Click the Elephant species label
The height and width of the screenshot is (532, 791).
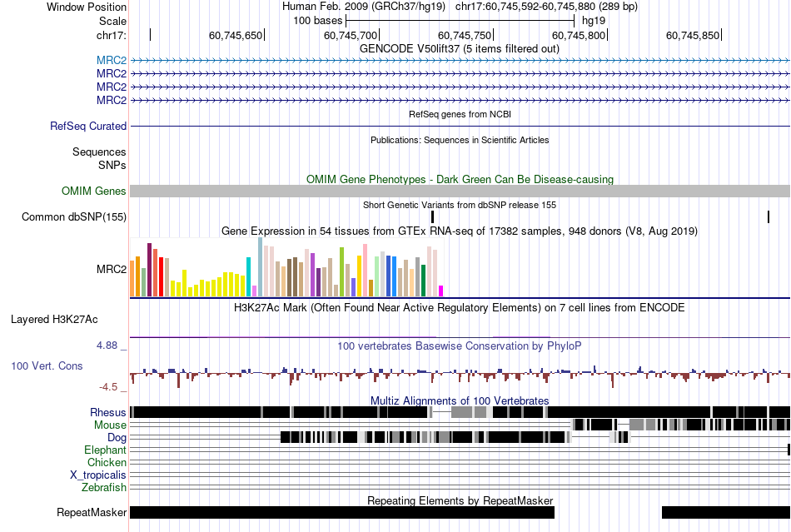105,450
